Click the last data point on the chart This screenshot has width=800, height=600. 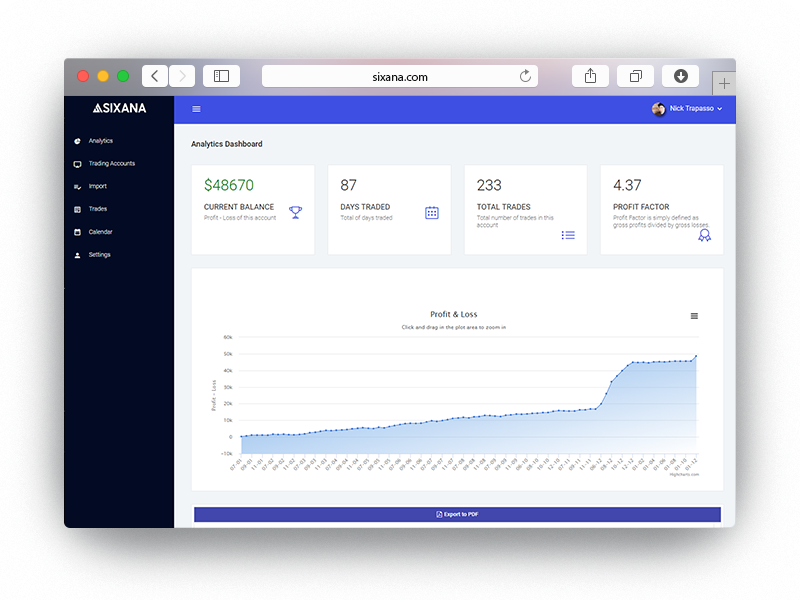(x=696, y=356)
